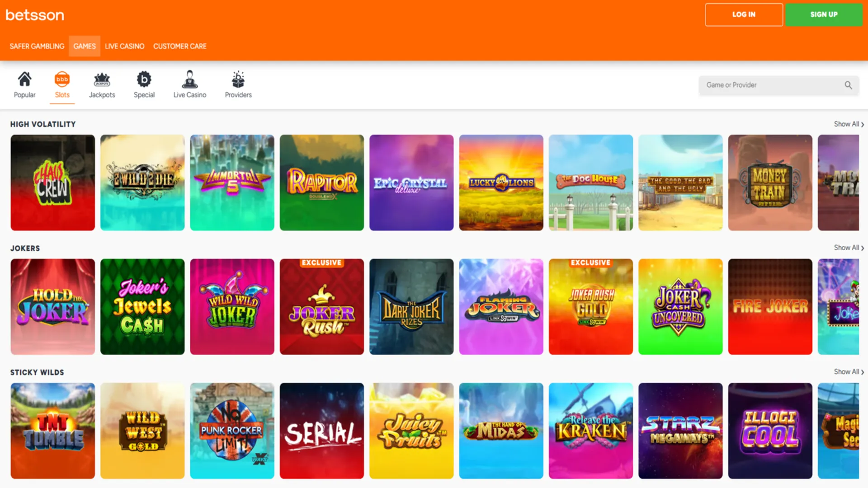Open the LIVE CASINO menu item
Screen dimensions: 868x488
point(124,46)
